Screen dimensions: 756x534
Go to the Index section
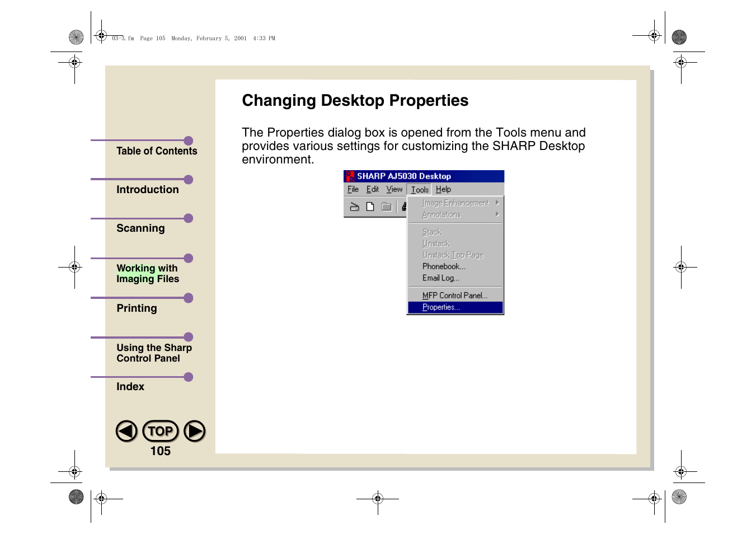coord(130,387)
